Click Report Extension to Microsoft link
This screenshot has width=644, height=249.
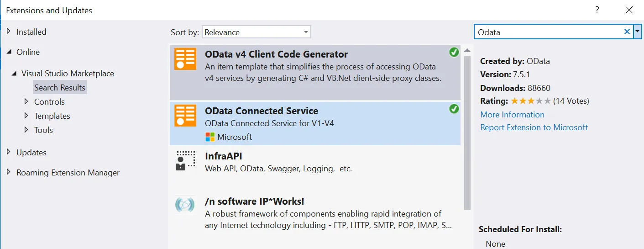[x=534, y=127]
